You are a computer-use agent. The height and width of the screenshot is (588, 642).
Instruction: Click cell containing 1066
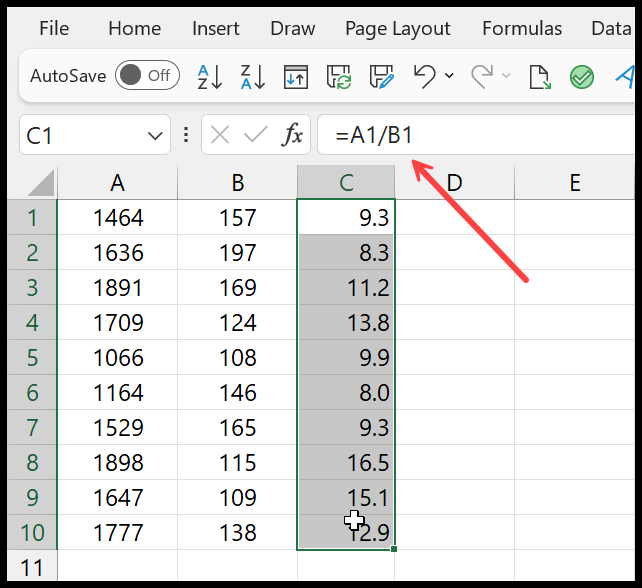point(118,357)
